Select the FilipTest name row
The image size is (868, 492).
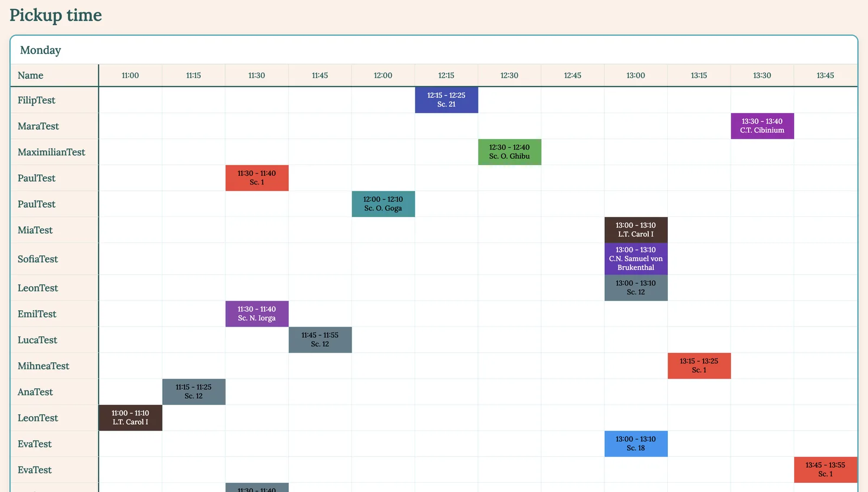coord(54,100)
